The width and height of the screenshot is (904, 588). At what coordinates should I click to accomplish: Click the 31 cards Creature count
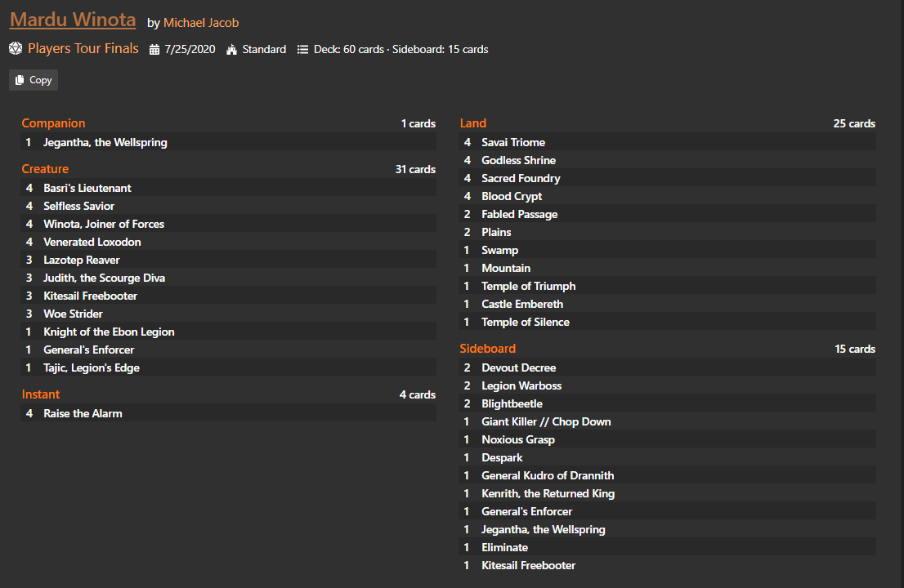click(415, 169)
